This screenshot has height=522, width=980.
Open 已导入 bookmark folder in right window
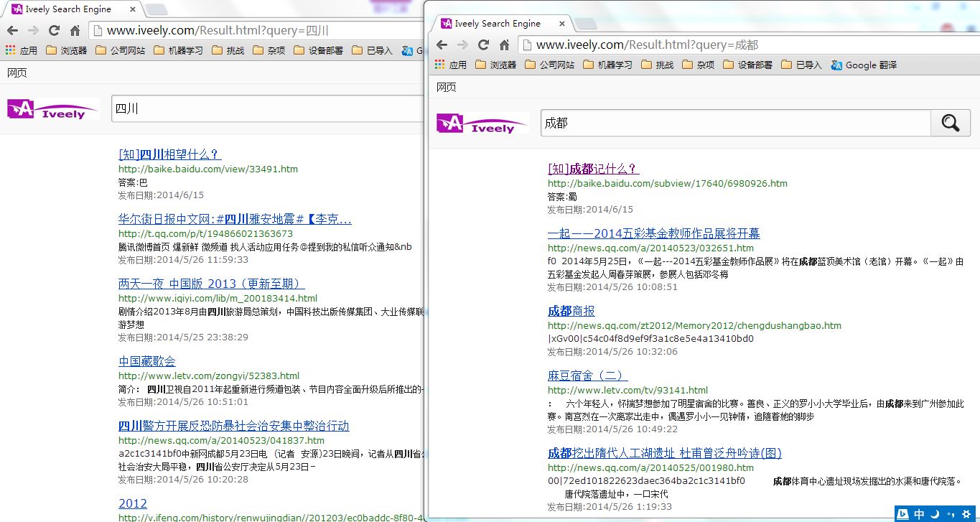tap(802, 65)
